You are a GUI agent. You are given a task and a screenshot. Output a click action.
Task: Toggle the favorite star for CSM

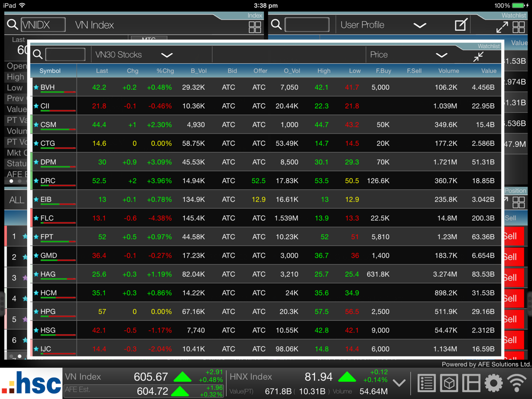(36, 124)
